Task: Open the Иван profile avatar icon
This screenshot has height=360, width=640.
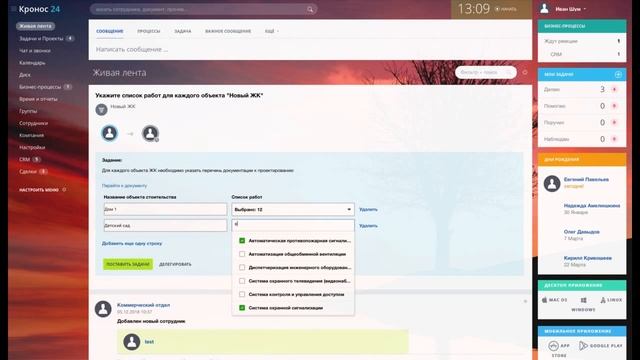Action: pos(544,9)
